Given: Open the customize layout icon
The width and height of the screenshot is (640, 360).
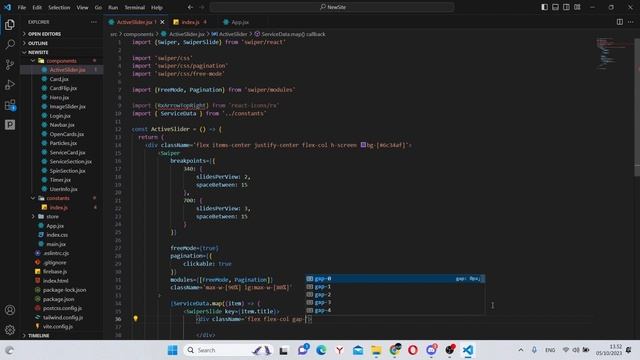Looking at the screenshot, I should click(x=577, y=7).
